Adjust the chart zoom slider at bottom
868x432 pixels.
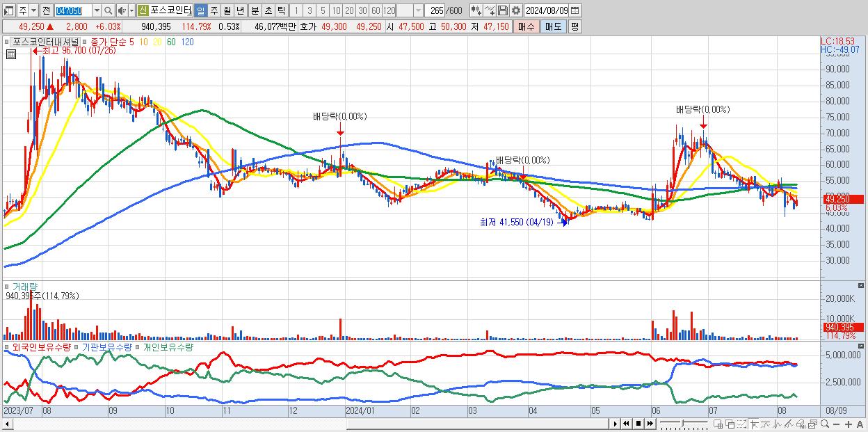[x=684, y=424]
